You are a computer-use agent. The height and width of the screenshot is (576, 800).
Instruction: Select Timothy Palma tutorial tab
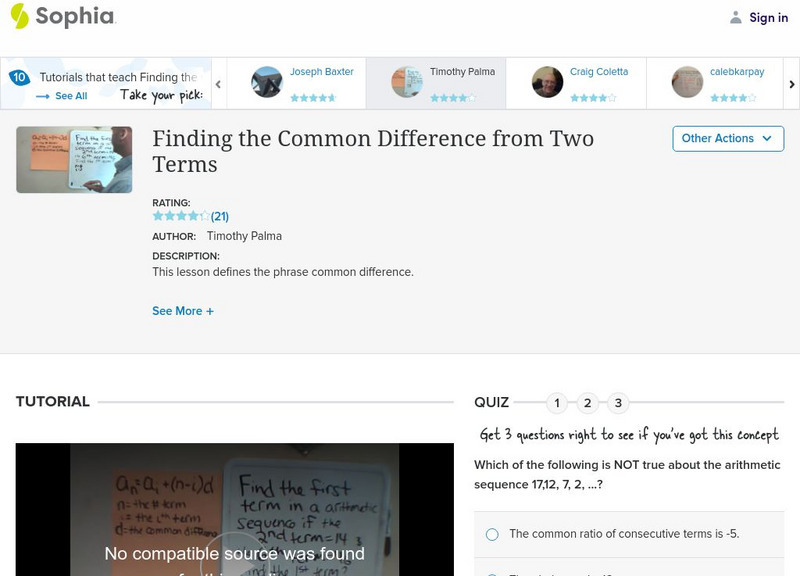435,82
